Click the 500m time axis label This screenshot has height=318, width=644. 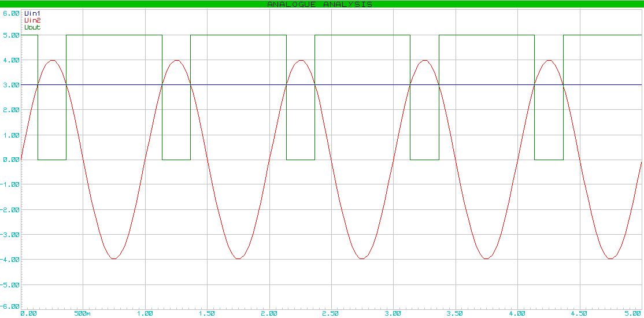coord(83,313)
